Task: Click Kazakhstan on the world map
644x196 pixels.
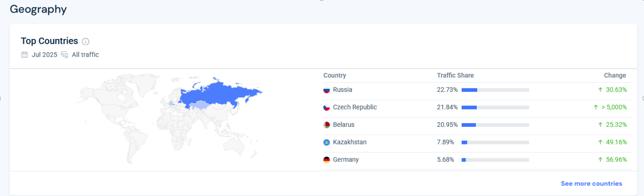Action: pyautogui.click(x=199, y=105)
